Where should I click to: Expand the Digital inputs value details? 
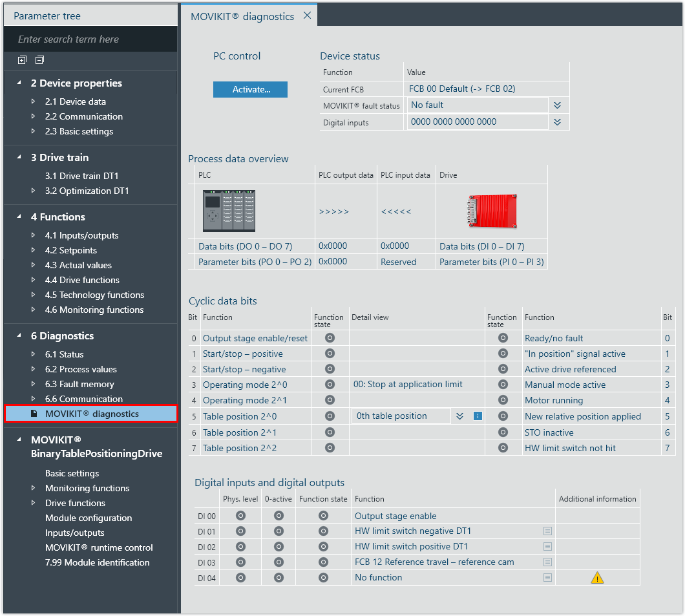[x=558, y=122]
